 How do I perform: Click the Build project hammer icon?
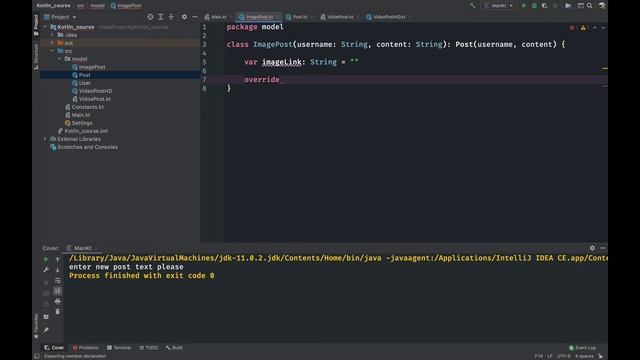pos(473,6)
